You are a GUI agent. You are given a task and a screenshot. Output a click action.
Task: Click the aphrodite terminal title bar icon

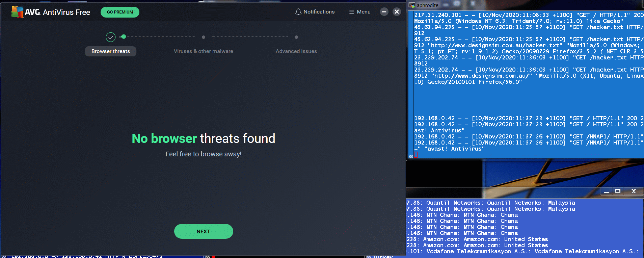coord(412,5)
